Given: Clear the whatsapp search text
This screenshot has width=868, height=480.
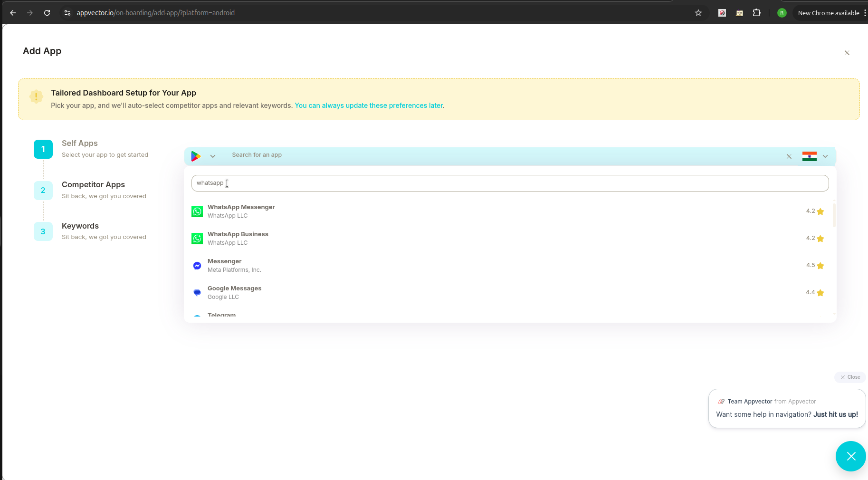Looking at the screenshot, I should coord(789,156).
